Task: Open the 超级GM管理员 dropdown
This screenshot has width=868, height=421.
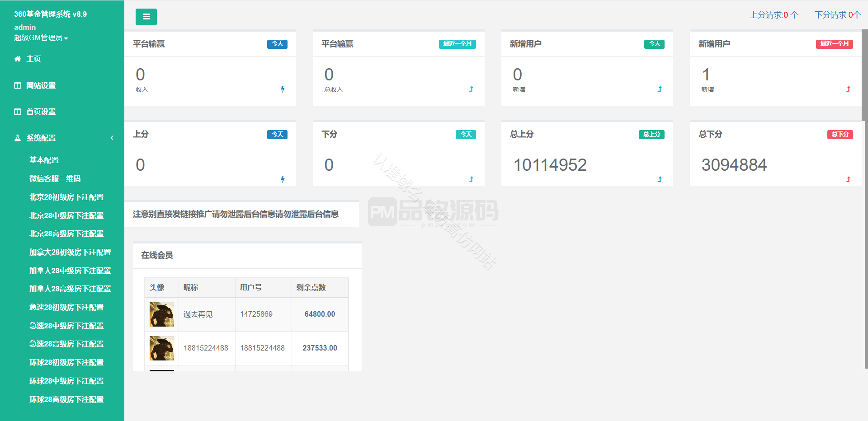Action: click(x=41, y=38)
